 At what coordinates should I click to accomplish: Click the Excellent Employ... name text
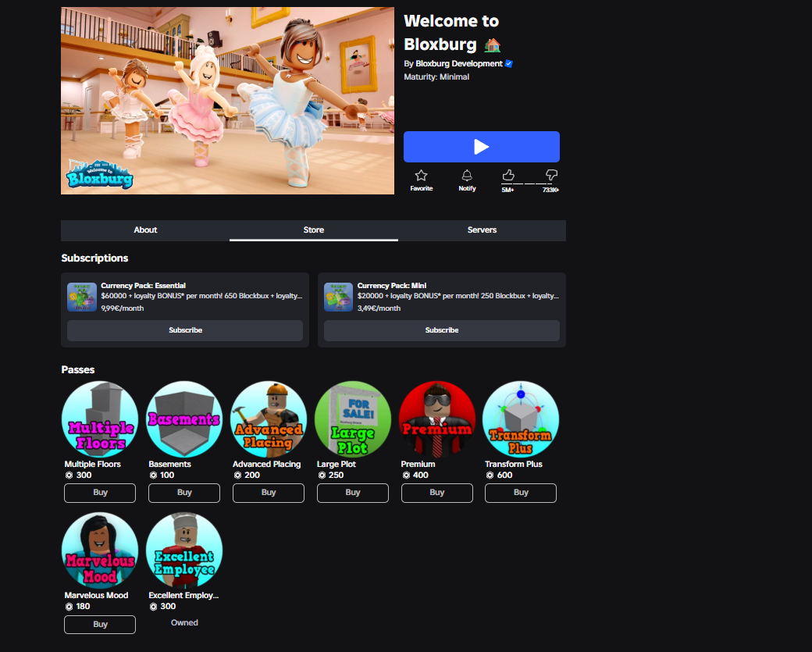[183, 595]
